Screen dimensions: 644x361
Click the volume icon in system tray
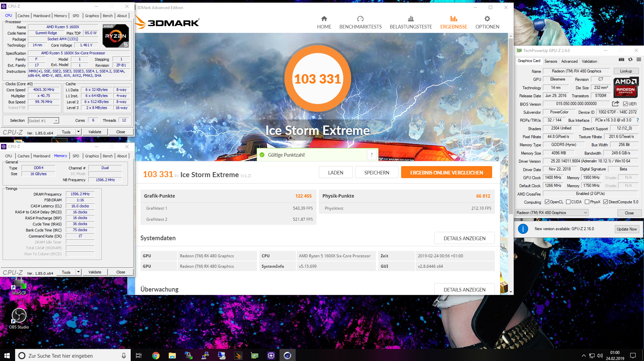600,356
